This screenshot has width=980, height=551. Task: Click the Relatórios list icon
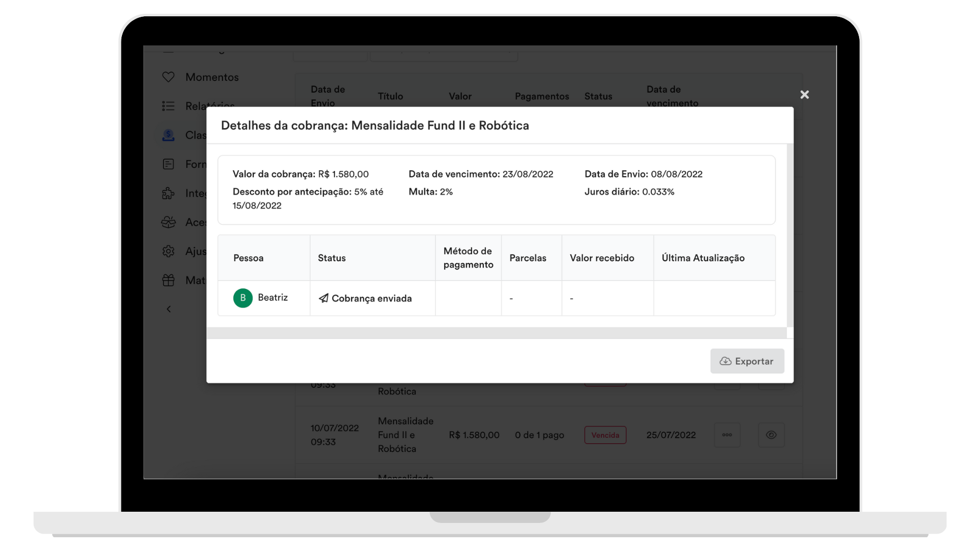pos(168,106)
